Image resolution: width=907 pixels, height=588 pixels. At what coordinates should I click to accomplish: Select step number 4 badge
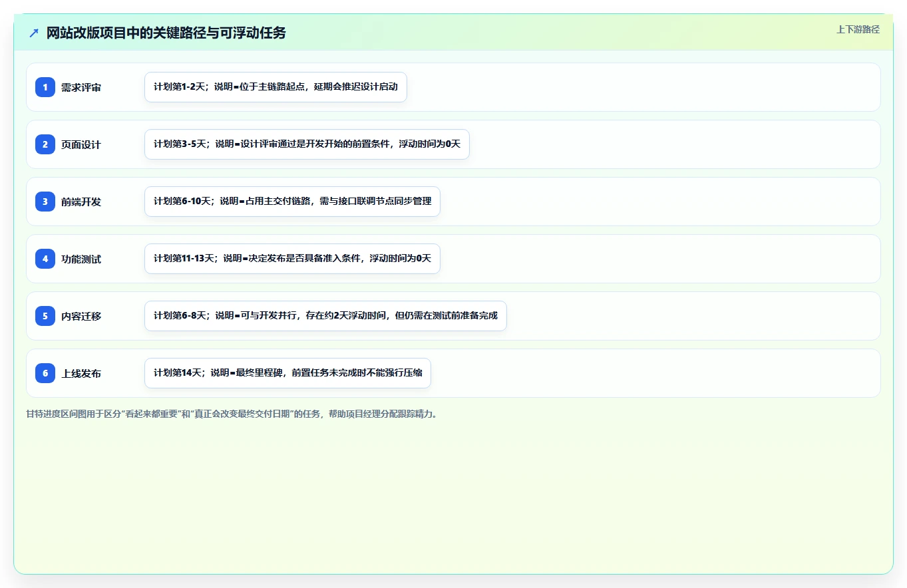45,259
